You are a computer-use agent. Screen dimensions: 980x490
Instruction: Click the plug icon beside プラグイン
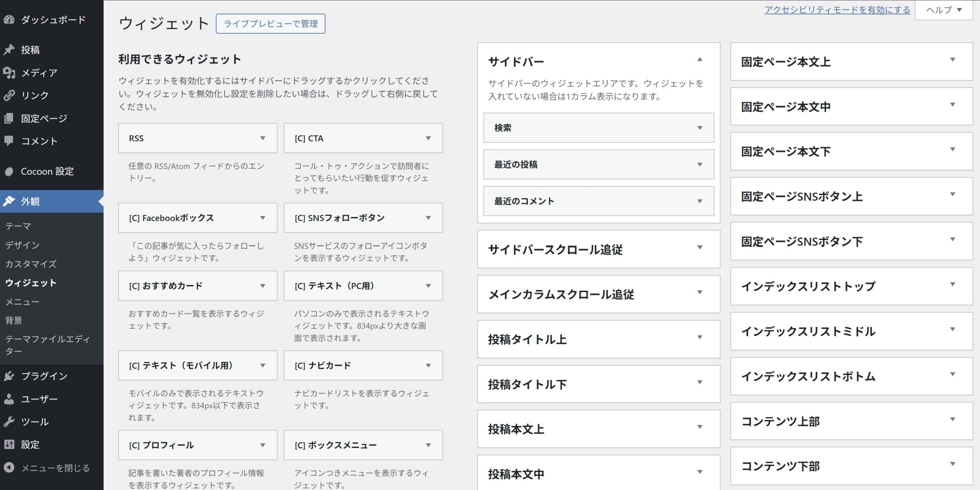coord(9,376)
